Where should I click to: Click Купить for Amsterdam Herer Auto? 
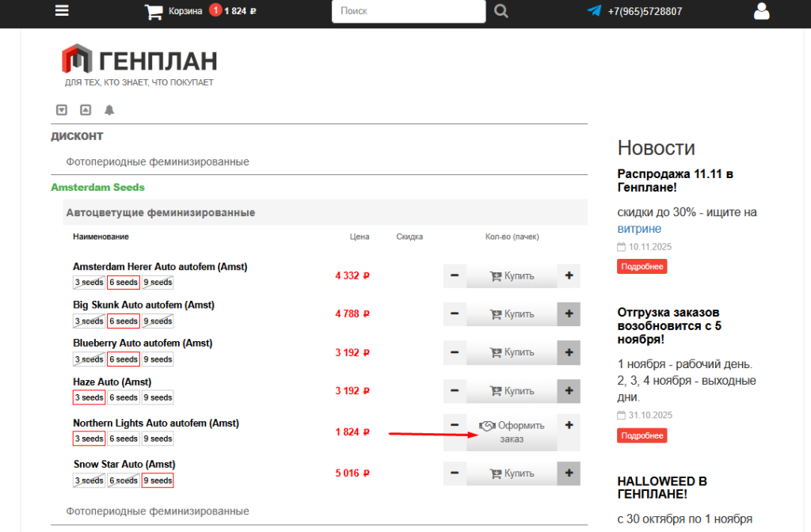coord(512,276)
